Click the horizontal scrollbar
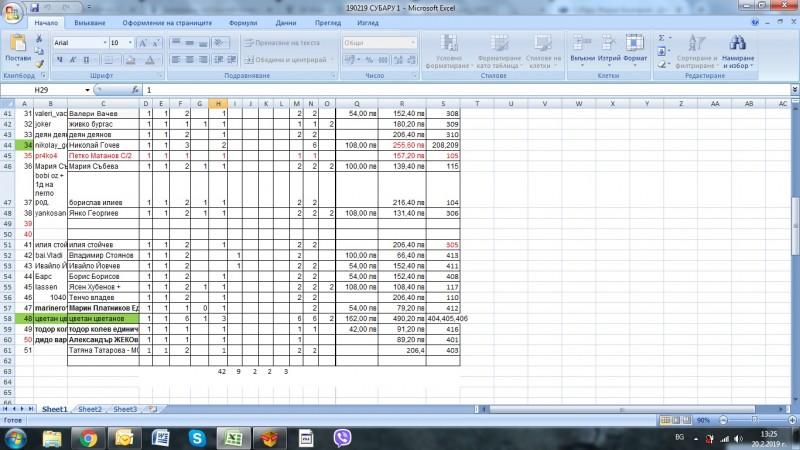 pyautogui.click(x=621, y=409)
